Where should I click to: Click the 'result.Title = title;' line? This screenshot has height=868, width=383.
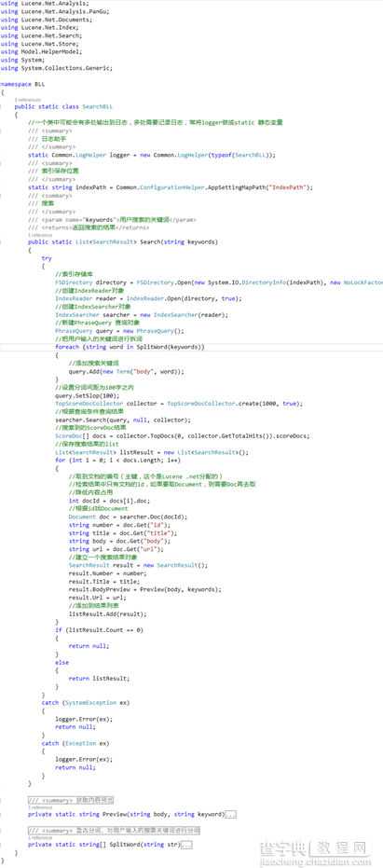pos(104,581)
